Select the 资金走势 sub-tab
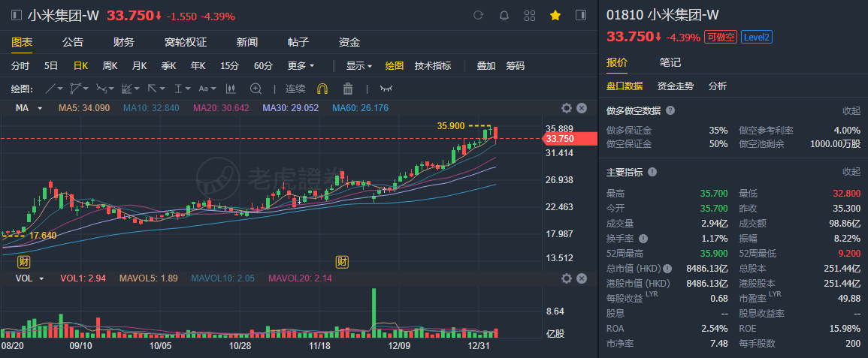Image resolution: width=868 pixels, height=358 pixels. pos(675,86)
